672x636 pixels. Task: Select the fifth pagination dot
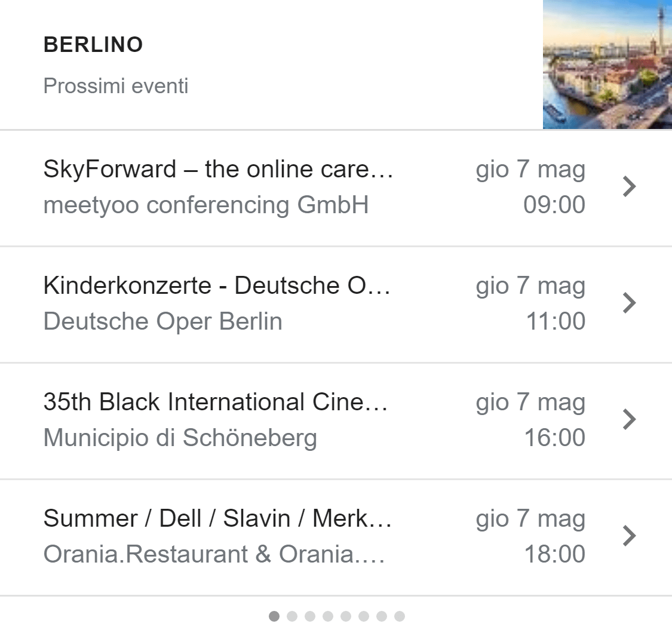(346, 616)
